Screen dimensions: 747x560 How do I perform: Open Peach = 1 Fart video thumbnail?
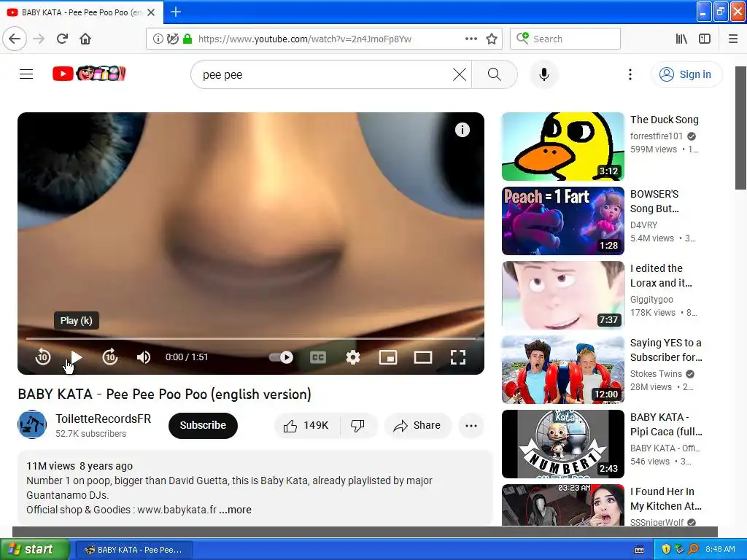[562, 221]
